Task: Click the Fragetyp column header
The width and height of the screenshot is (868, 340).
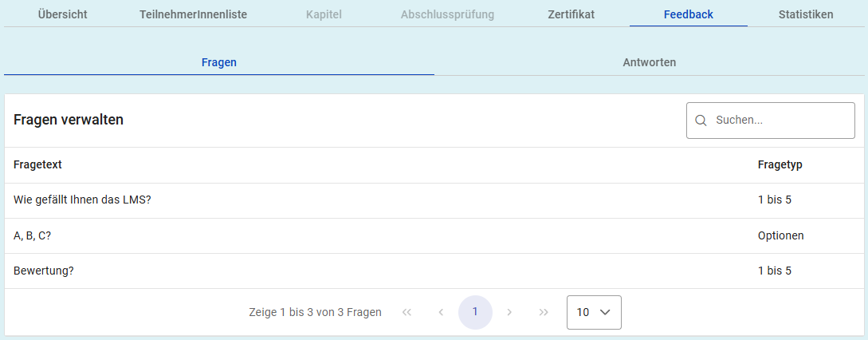Action: tap(780, 165)
